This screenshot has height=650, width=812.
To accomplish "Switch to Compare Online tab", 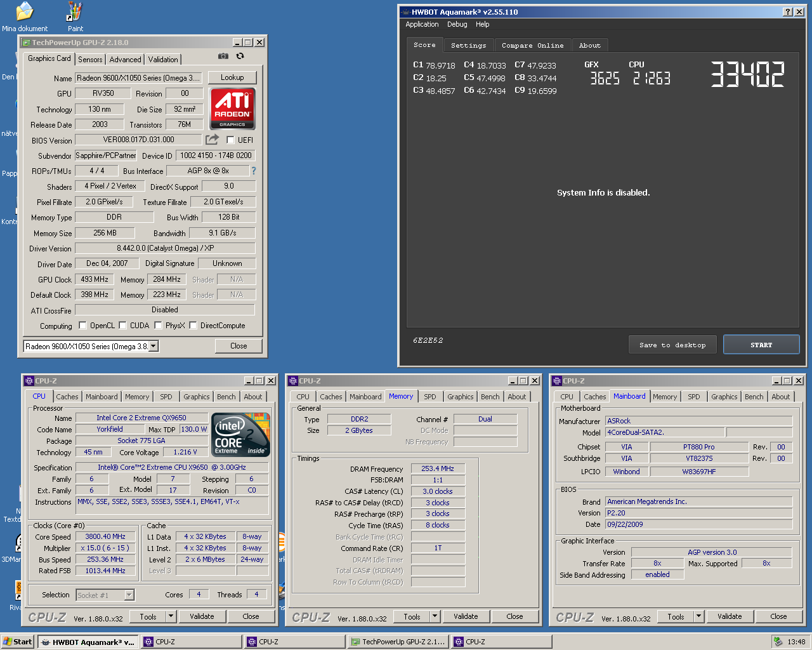I will point(532,46).
